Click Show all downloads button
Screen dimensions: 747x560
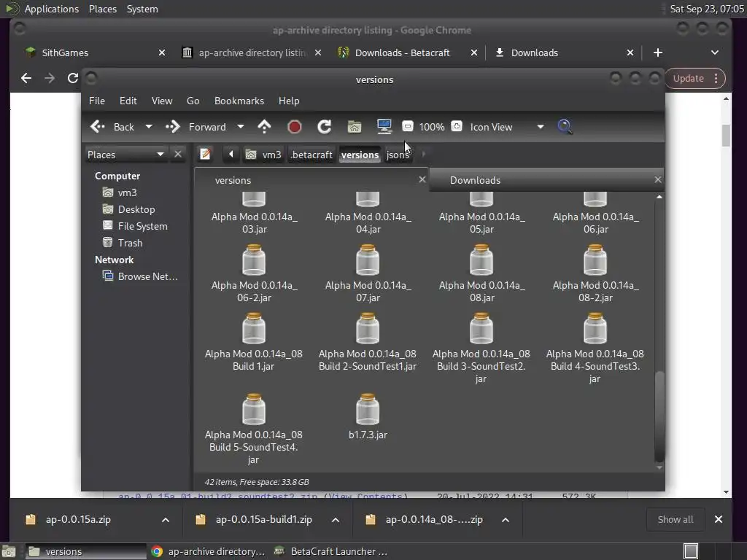coord(675,519)
